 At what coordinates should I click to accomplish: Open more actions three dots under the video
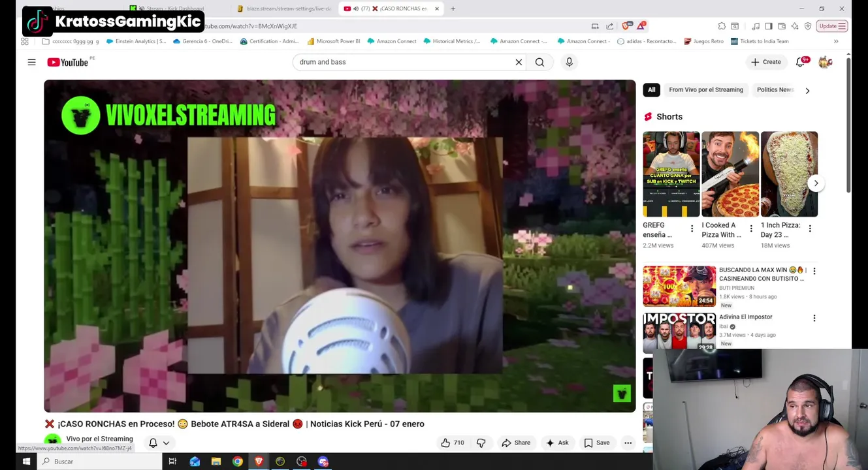(x=628, y=443)
